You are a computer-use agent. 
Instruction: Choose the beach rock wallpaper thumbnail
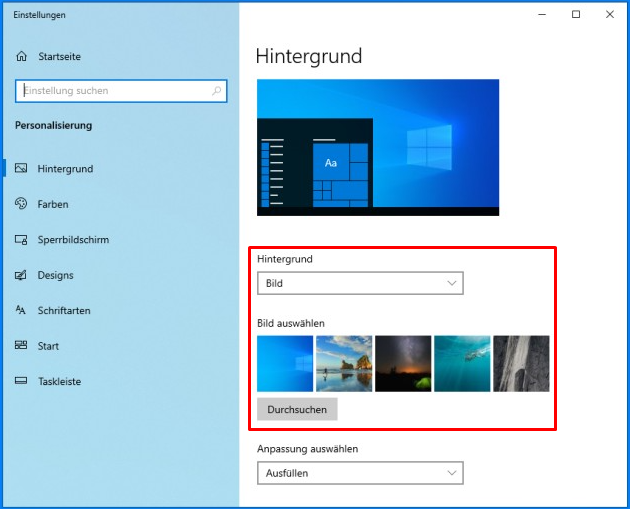click(x=344, y=364)
